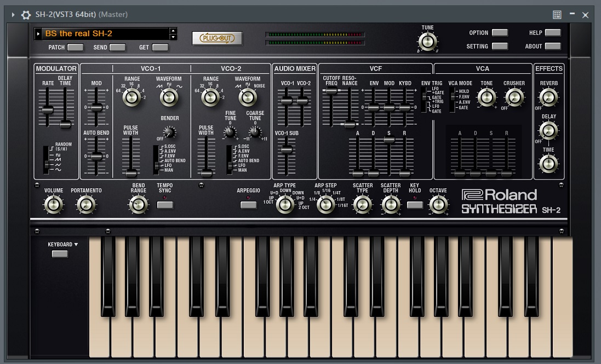
Task: Click the SCATTER TYPE knob
Action: pos(362,204)
